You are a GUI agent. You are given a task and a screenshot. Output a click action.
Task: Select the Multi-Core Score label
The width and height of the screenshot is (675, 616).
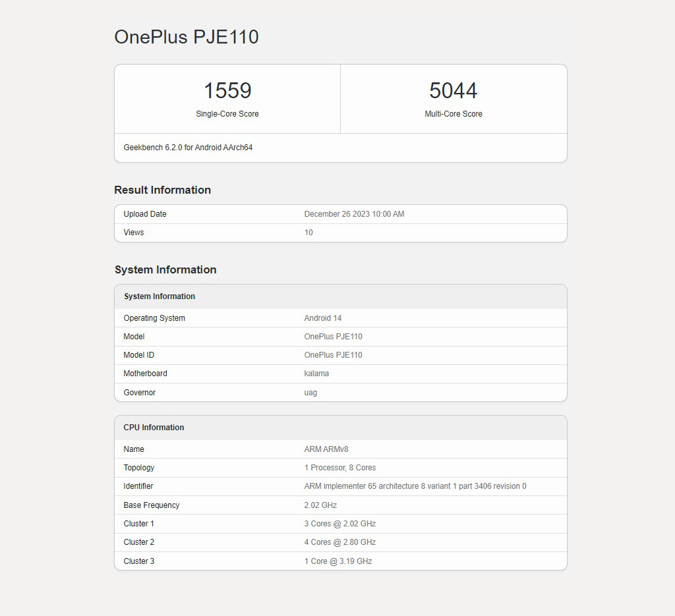point(454,114)
